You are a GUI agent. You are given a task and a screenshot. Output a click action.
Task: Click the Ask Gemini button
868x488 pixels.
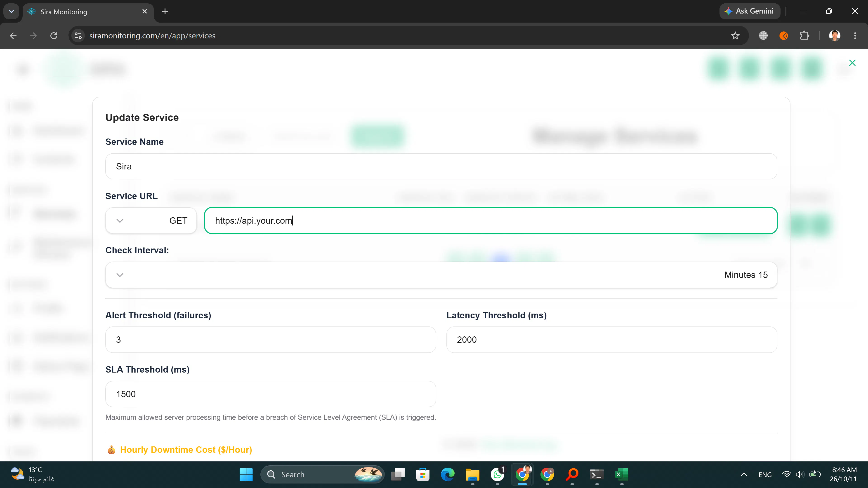(x=749, y=11)
